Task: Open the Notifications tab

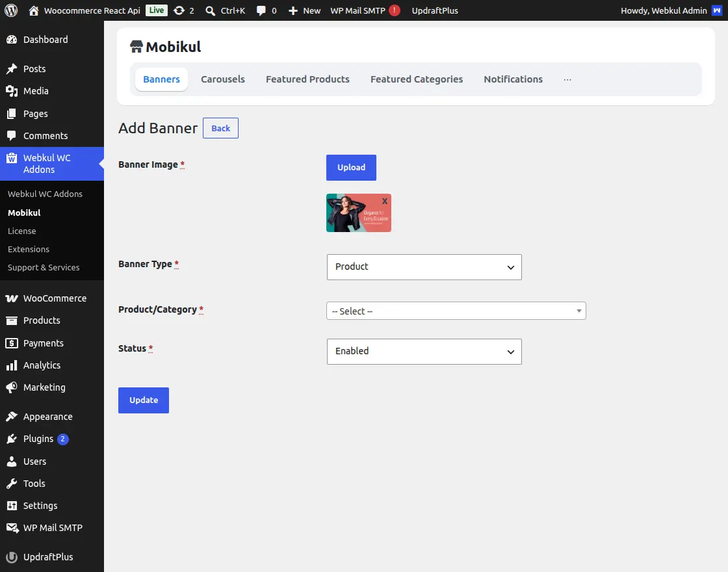Action: [x=513, y=79]
